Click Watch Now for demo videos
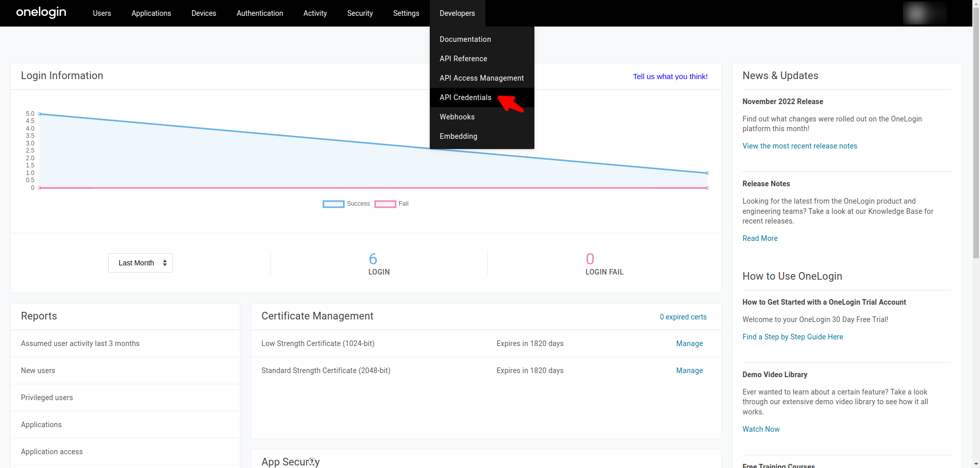 [761, 429]
